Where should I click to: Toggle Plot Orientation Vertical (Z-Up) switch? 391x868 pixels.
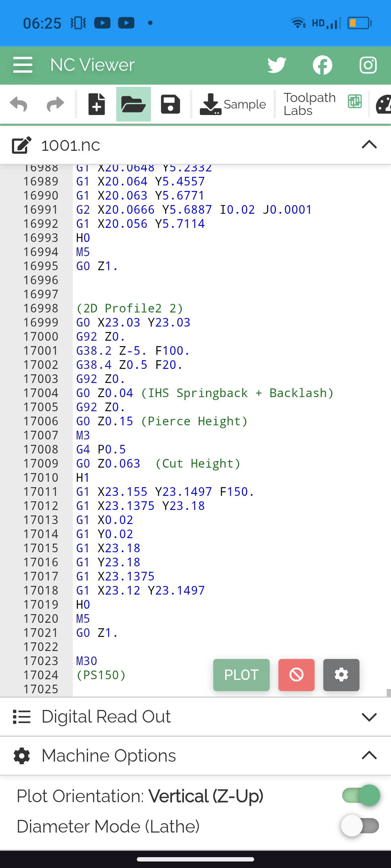pos(361,796)
